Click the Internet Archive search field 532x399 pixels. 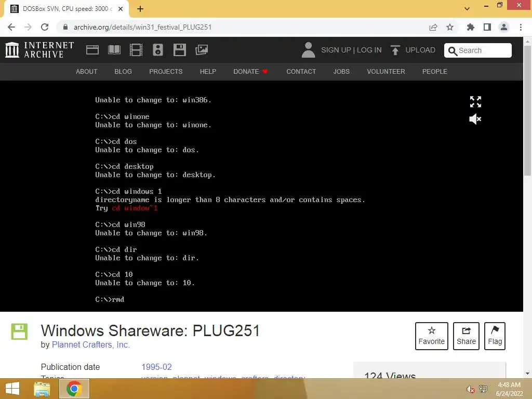click(x=478, y=50)
